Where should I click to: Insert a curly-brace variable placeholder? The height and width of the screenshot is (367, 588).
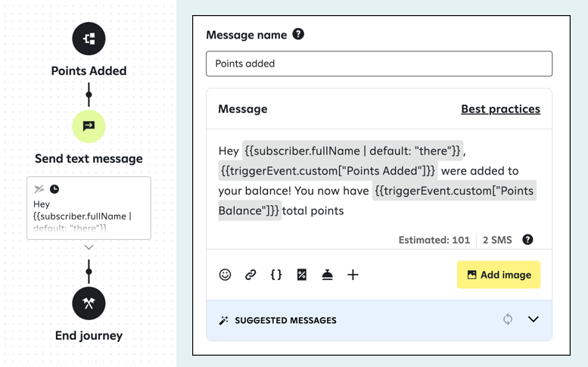point(276,275)
